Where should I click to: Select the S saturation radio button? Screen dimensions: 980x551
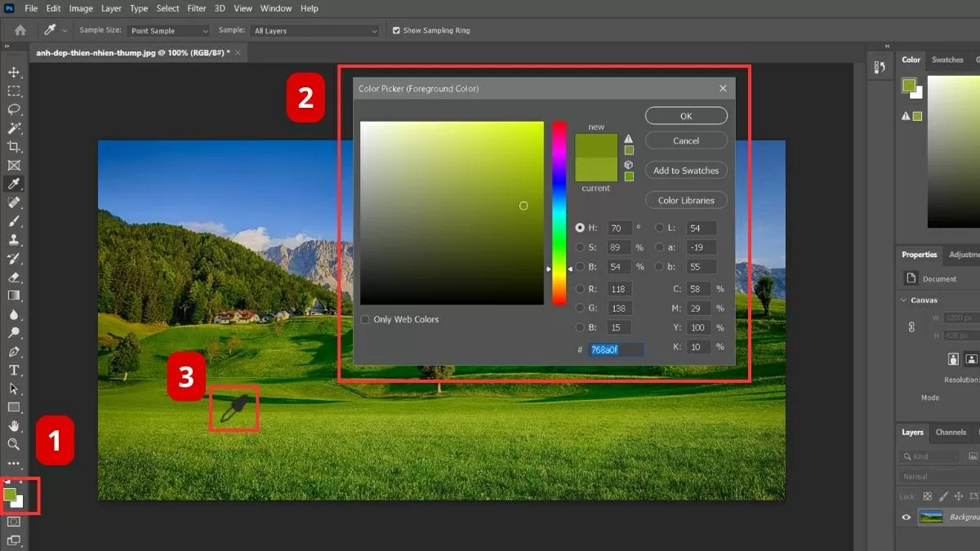coord(580,247)
